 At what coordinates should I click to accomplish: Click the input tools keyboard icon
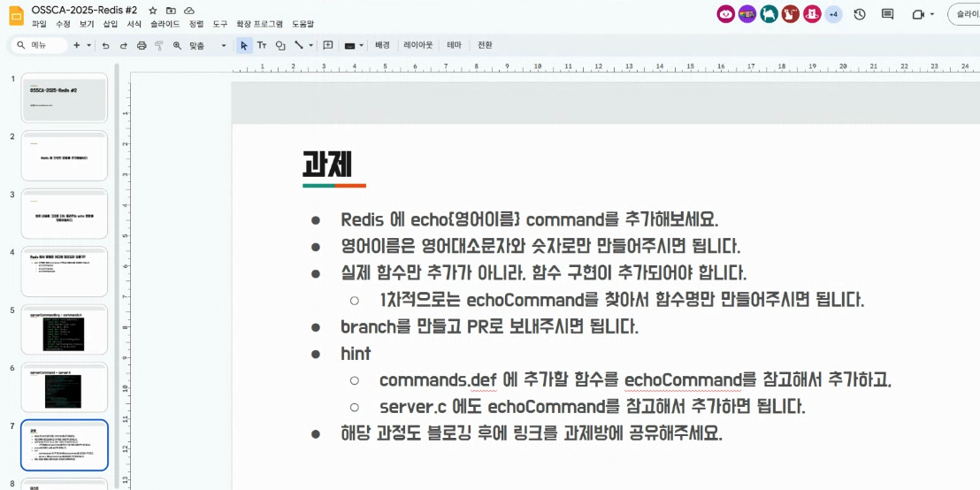349,45
